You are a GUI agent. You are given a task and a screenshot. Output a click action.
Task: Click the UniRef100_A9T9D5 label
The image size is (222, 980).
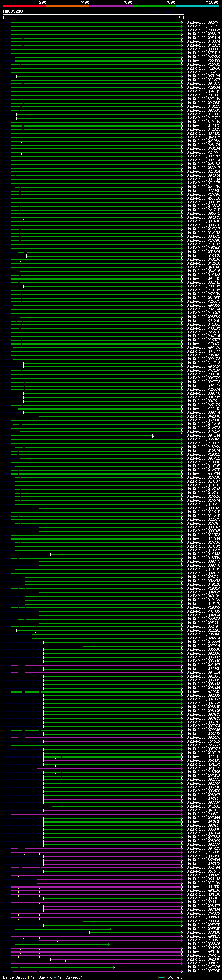point(203,971)
